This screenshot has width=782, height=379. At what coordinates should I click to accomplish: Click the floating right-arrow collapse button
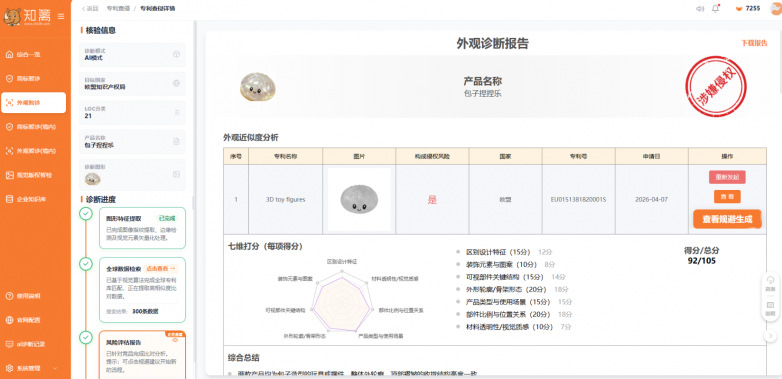tap(770, 336)
